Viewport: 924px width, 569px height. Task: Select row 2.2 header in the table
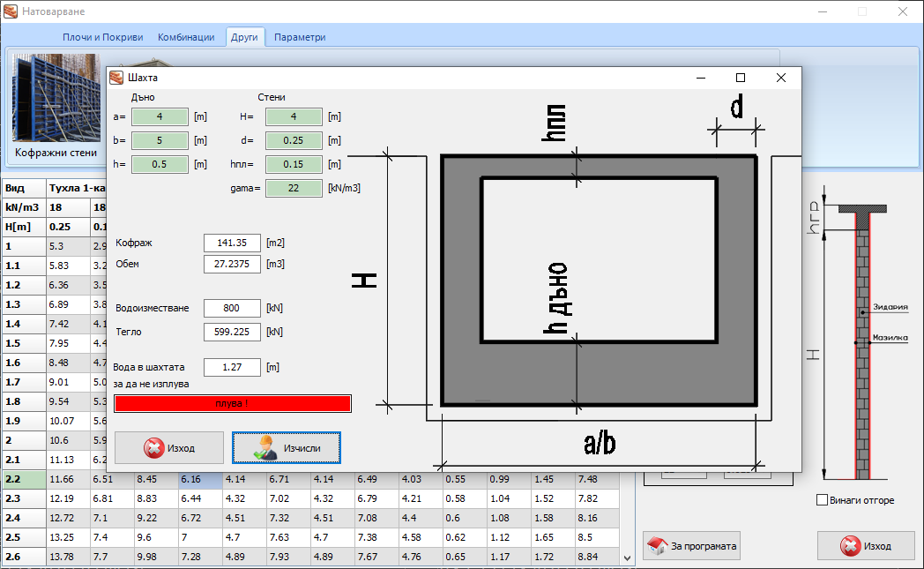click(x=25, y=479)
